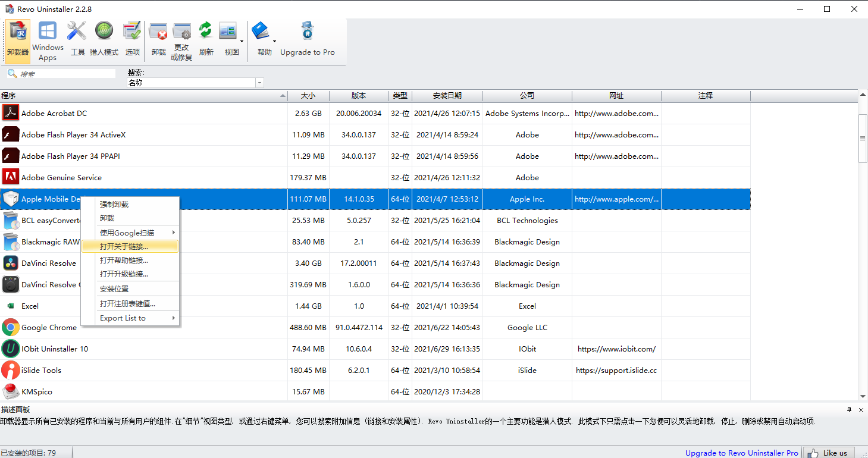Viewport: 868px width, 458px height.
Task: Open the 工具 (Tools) toolbar icon
Action: (77, 40)
